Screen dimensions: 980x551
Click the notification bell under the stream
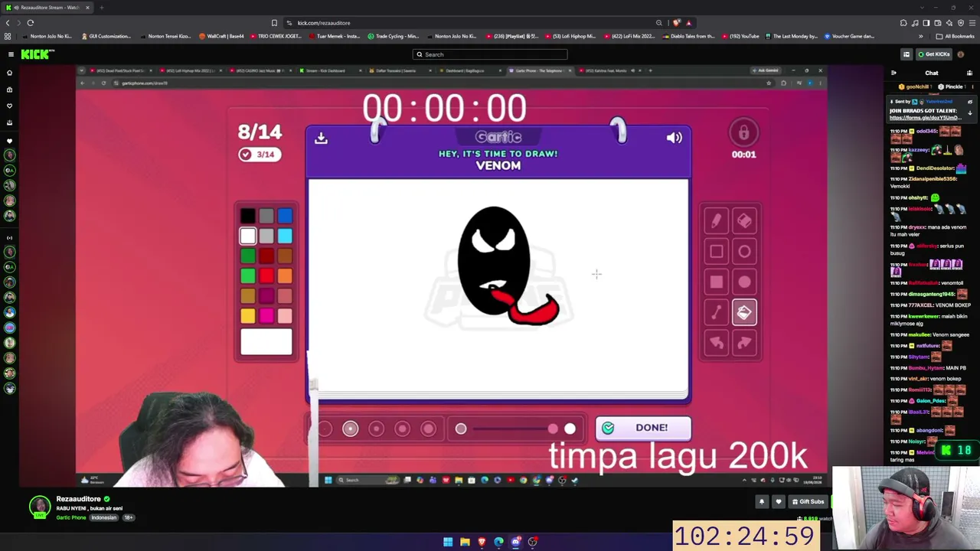pyautogui.click(x=762, y=502)
